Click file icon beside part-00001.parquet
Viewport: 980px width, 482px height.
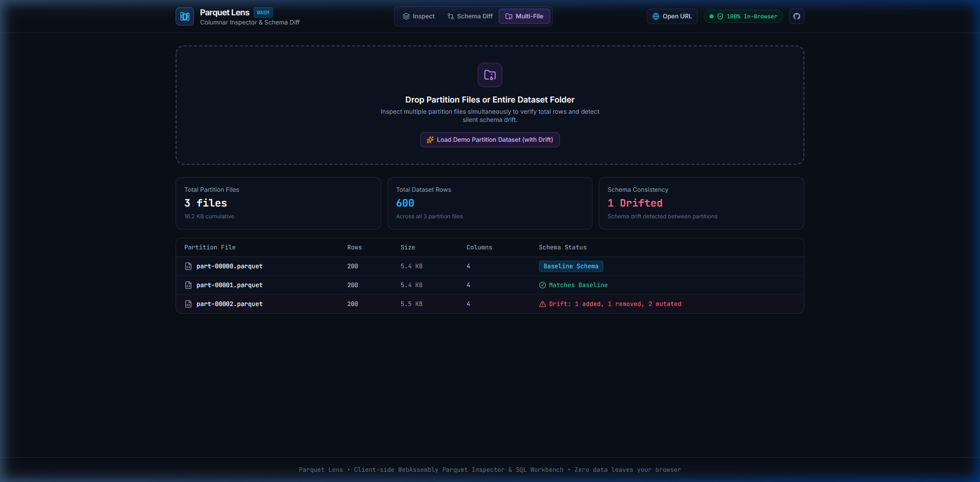point(188,285)
